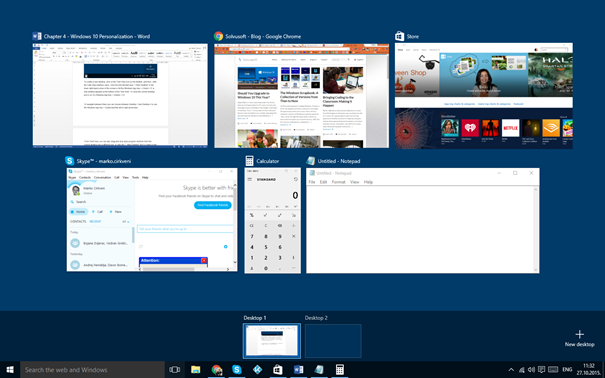The width and height of the screenshot is (605, 378).
Task: Open Skype icon in the taskbar
Action: [x=237, y=370]
